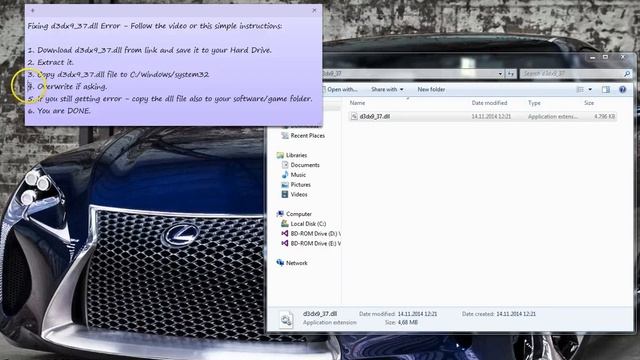Click the Local Disk (C:) drive icon

(x=285, y=224)
